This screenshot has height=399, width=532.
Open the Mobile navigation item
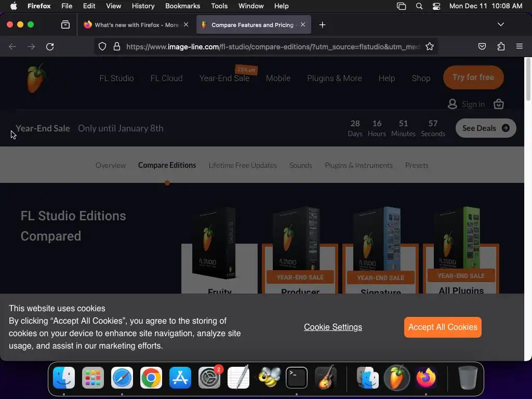[278, 78]
